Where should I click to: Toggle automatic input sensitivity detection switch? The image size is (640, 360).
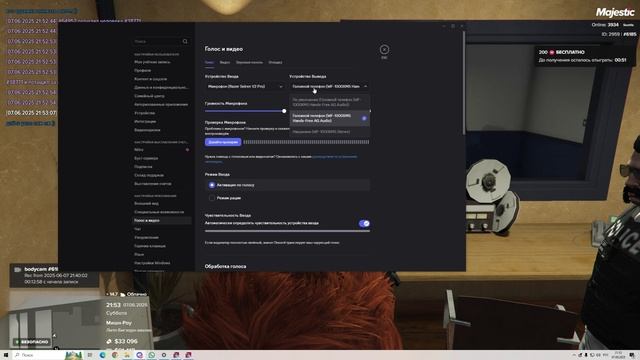click(364, 223)
